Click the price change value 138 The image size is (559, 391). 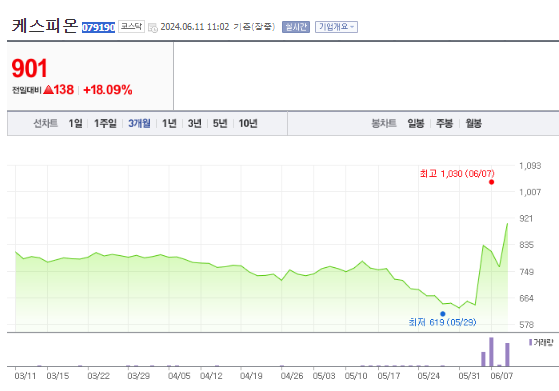[x=63, y=89]
